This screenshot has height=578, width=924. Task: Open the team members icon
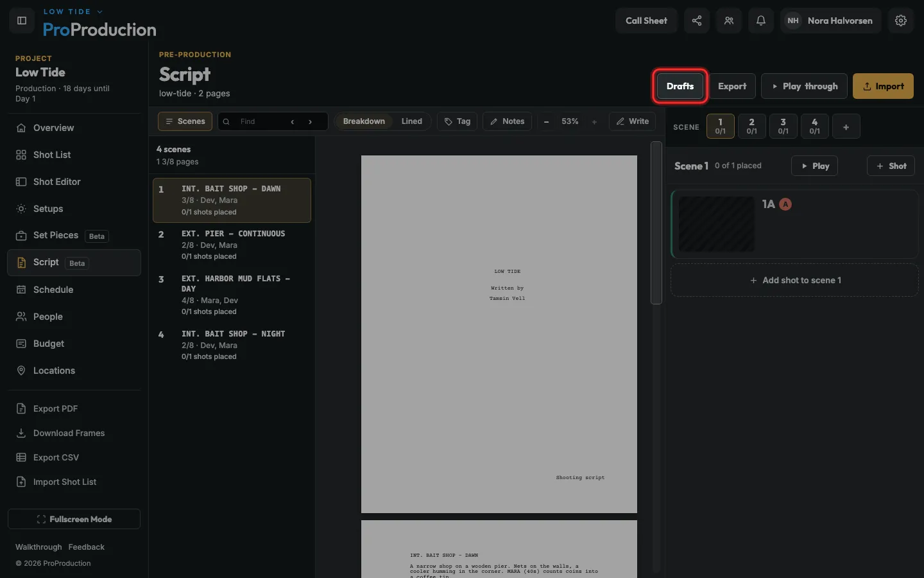(729, 21)
